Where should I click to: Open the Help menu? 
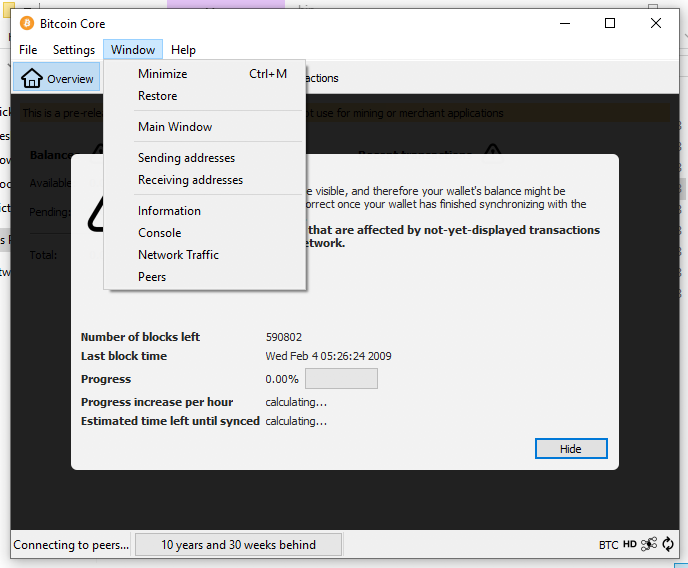183,50
